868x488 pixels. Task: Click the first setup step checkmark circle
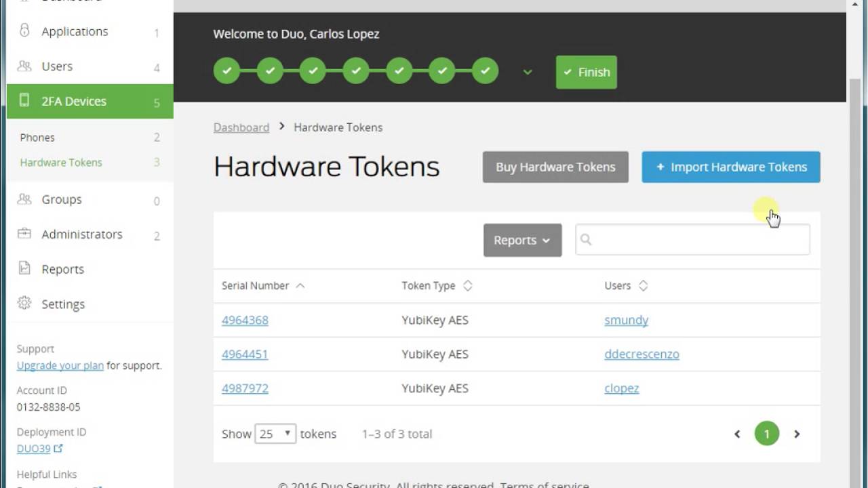pyautogui.click(x=226, y=70)
